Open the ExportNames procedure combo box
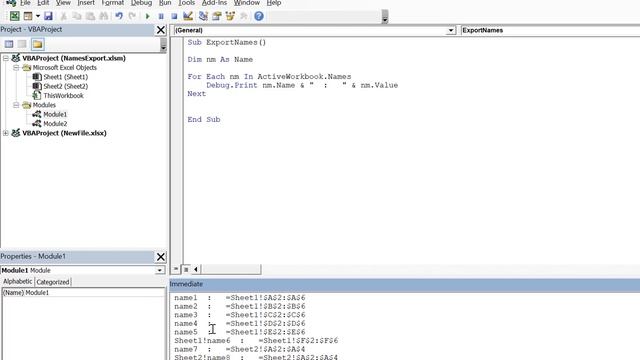 [550, 30]
